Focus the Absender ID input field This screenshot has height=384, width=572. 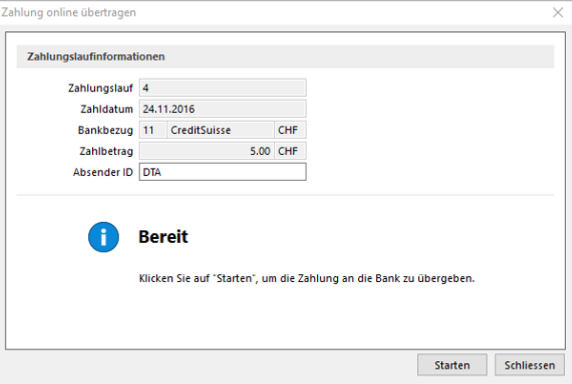point(223,172)
